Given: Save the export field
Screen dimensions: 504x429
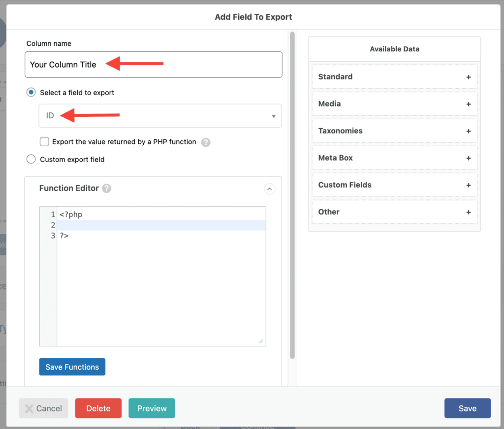Looking at the screenshot, I should pos(467,408).
